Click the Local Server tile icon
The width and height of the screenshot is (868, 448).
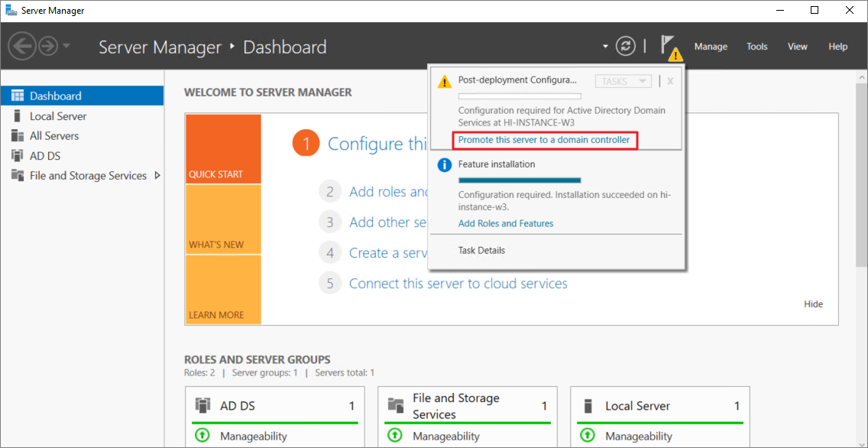(x=589, y=405)
